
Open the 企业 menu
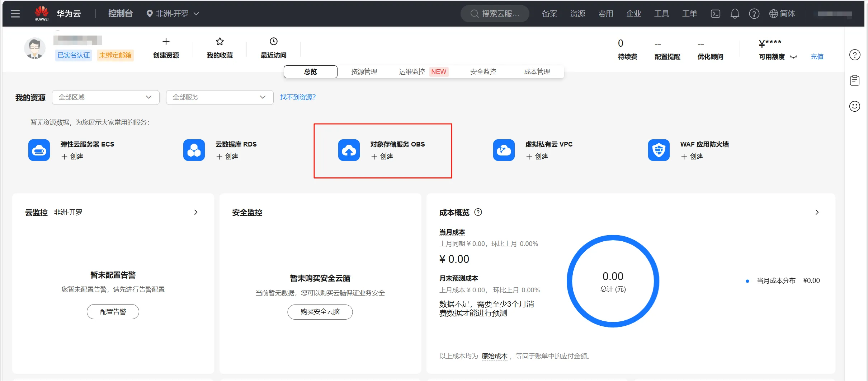click(x=634, y=14)
